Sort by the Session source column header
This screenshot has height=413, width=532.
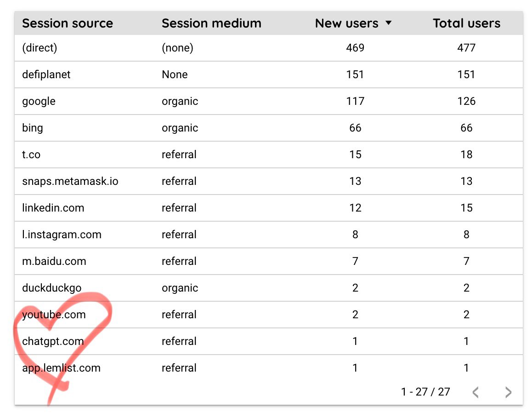point(68,23)
